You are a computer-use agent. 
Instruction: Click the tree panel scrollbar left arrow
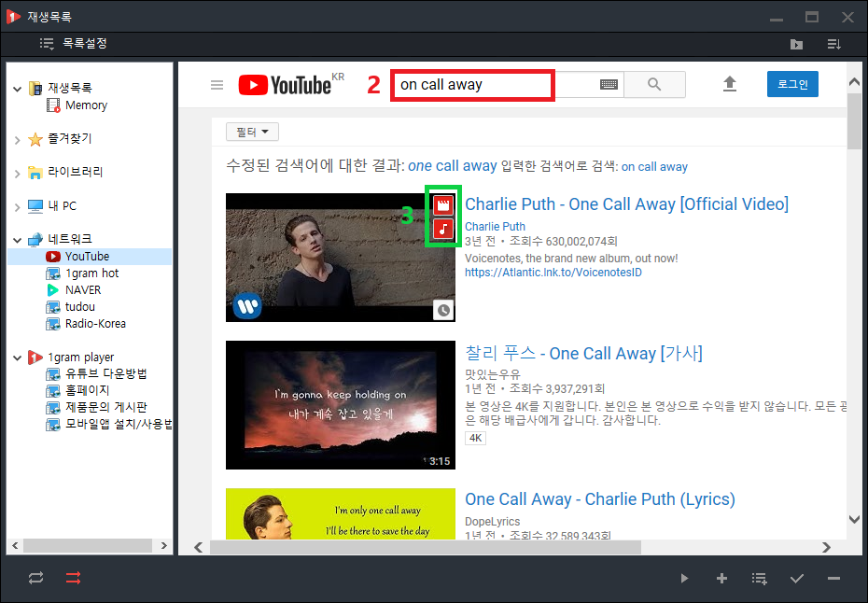(15, 545)
